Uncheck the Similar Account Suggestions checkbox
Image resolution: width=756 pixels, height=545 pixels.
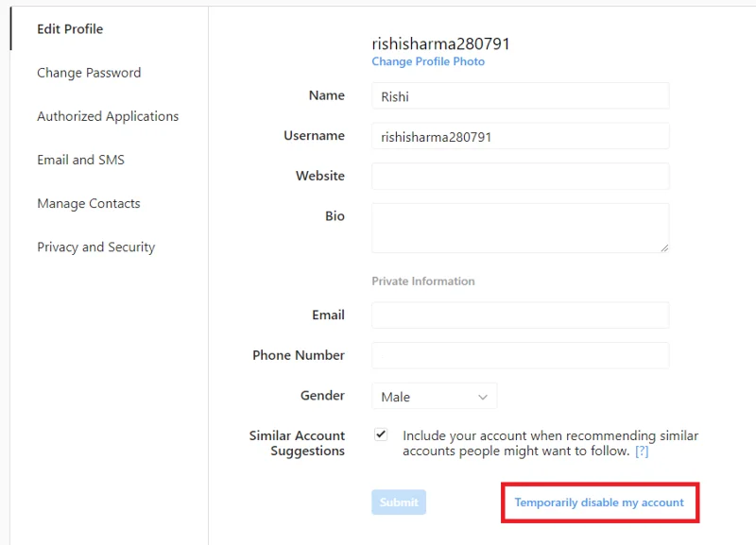pyautogui.click(x=381, y=434)
